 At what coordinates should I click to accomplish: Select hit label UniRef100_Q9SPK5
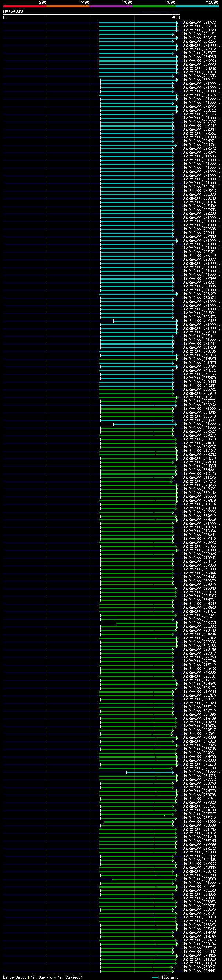pyautogui.click(x=199, y=60)
